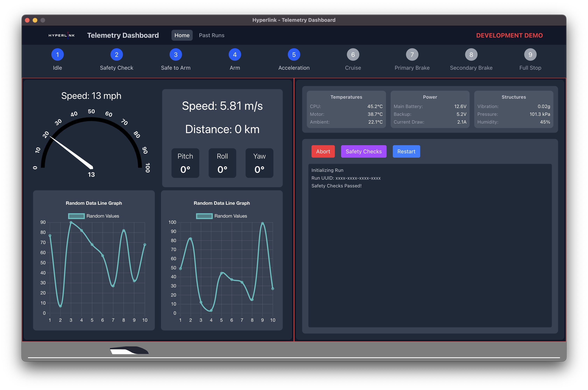Image resolution: width=588 pixels, height=390 pixels.
Task: Select step 5 Acceleration circle
Action: coord(294,54)
